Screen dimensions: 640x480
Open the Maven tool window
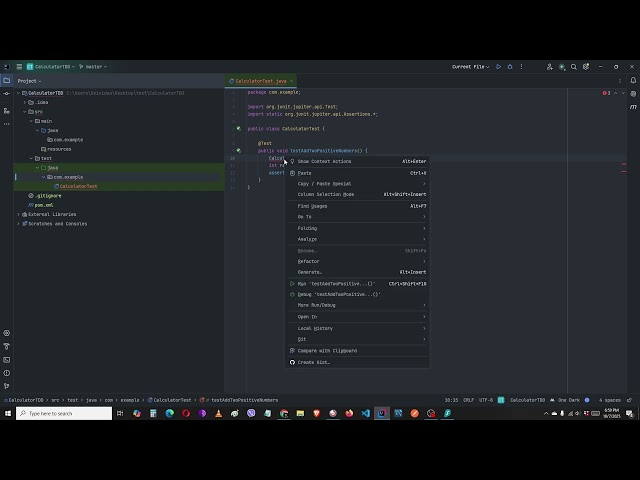(633, 107)
